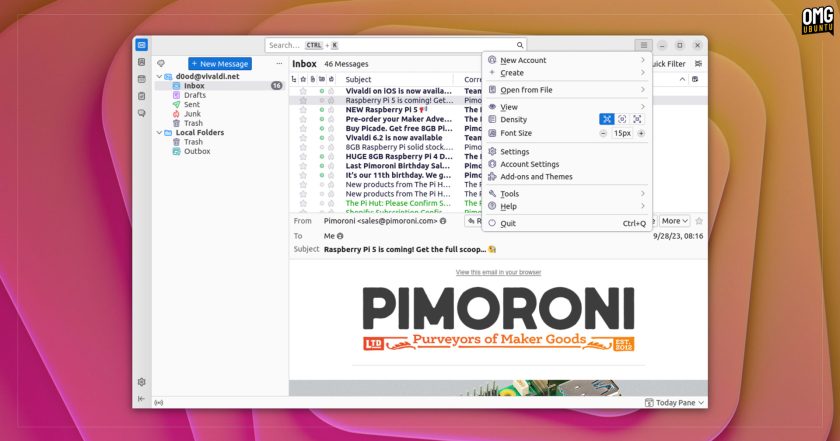Click the New Message button
The width and height of the screenshot is (840, 441).
tap(220, 63)
